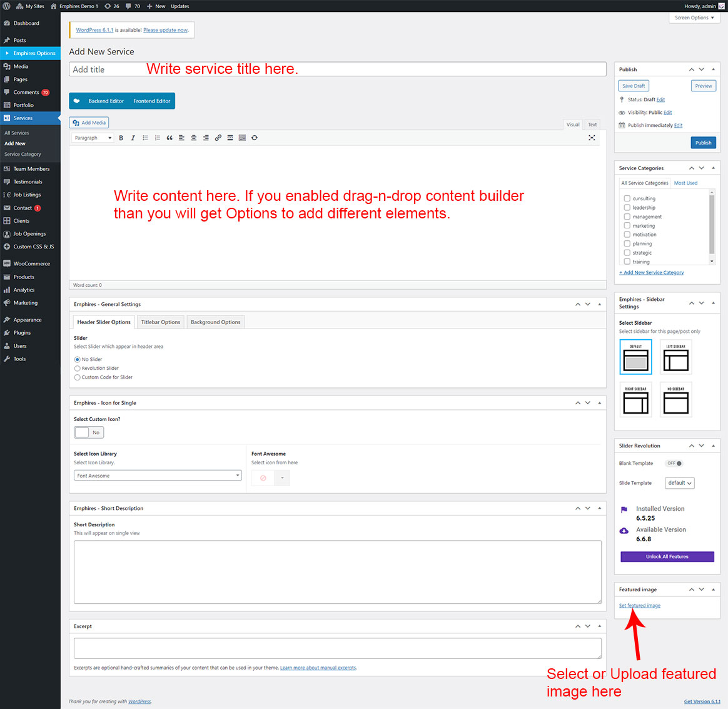The height and width of the screenshot is (709, 728).
Task: Enter distraction-free fullscreen editor mode
Action: click(592, 138)
